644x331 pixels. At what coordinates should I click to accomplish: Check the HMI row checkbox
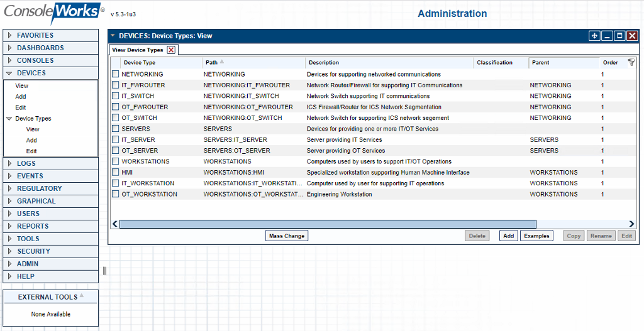click(116, 172)
